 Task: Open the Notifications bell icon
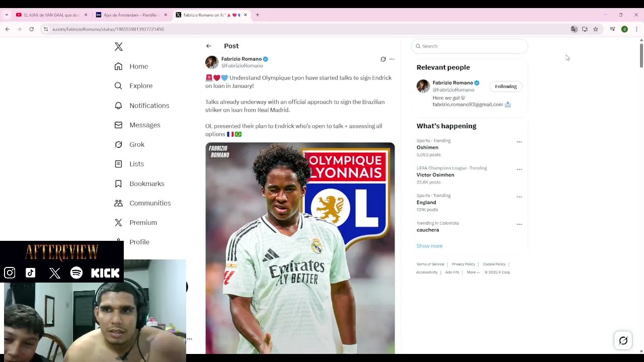(x=118, y=106)
